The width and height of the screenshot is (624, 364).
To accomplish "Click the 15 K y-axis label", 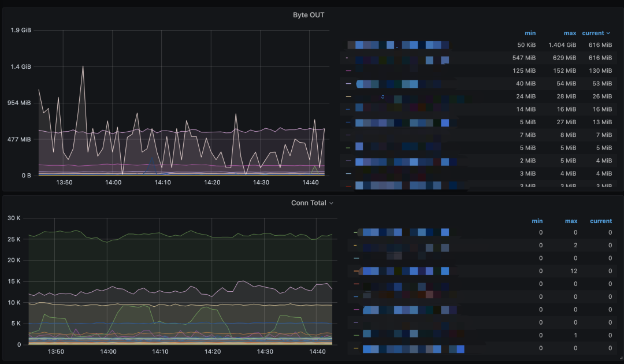I will coord(14,281).
